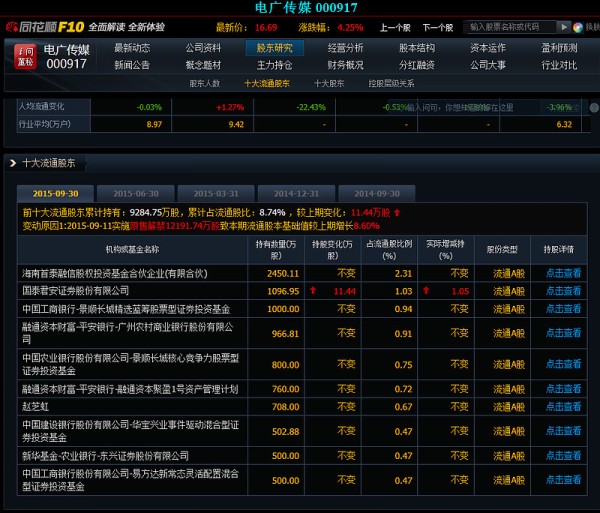Open the i问董秘 red icon
Viewport: 600px width, 513px height.
(26, 56)
